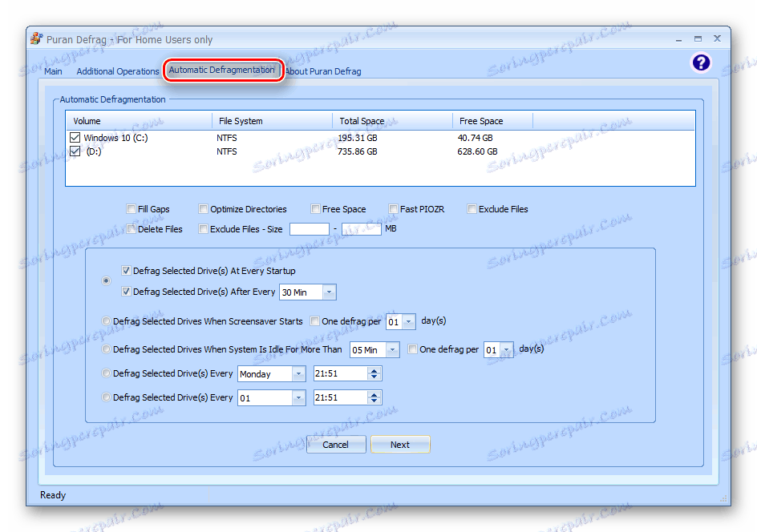Click the Cancel button

[x=335, y=444]
